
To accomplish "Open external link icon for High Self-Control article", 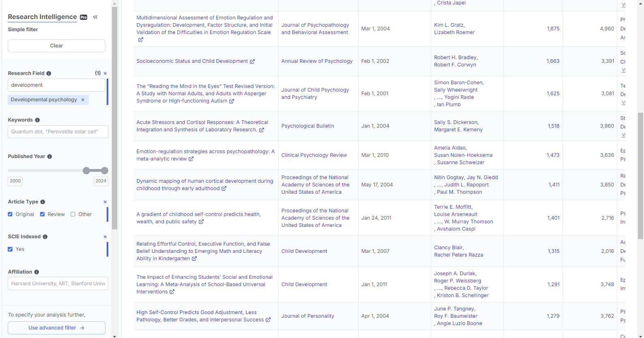I will click(x=268, y=320).
